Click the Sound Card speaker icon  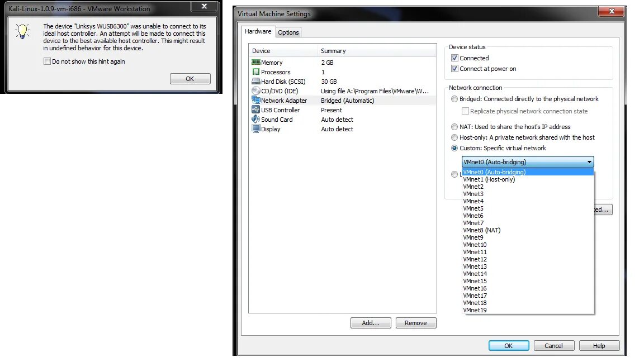(256, 119)
